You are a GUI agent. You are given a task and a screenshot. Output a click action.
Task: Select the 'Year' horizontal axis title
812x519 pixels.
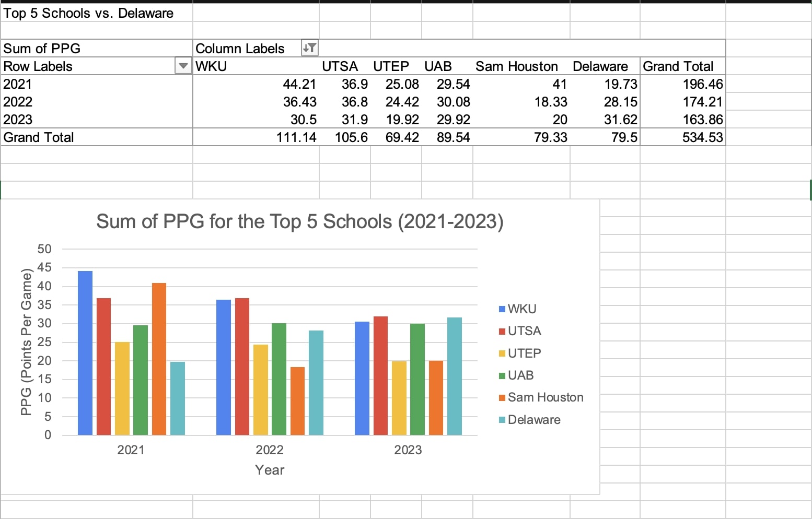click(270, 470)
